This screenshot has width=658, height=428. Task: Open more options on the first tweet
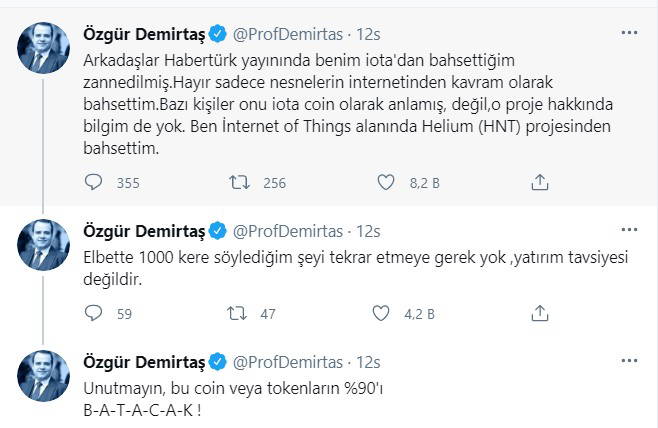tap(629, 33)
